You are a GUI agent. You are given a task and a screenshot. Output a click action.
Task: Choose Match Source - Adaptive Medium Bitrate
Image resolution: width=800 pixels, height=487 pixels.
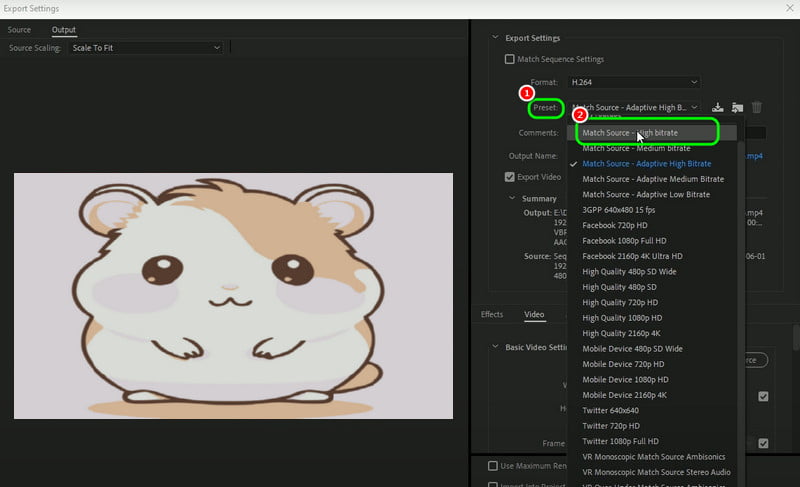tap(652, 179)
